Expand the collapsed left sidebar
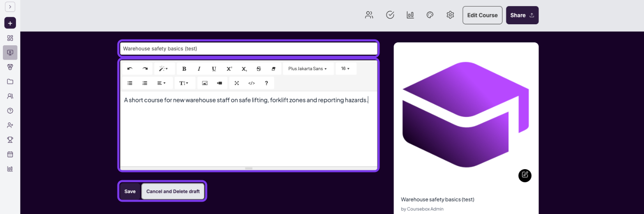 [x=10, y=7]
